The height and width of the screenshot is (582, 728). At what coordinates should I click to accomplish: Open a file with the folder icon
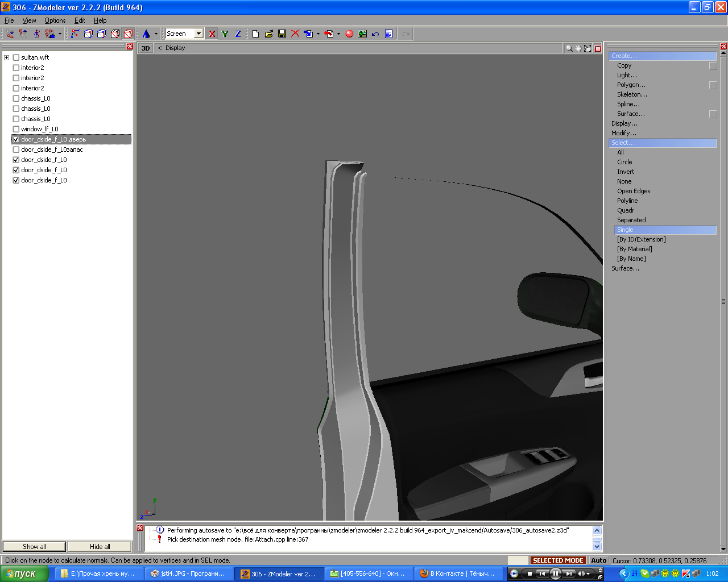coord(268,34)
